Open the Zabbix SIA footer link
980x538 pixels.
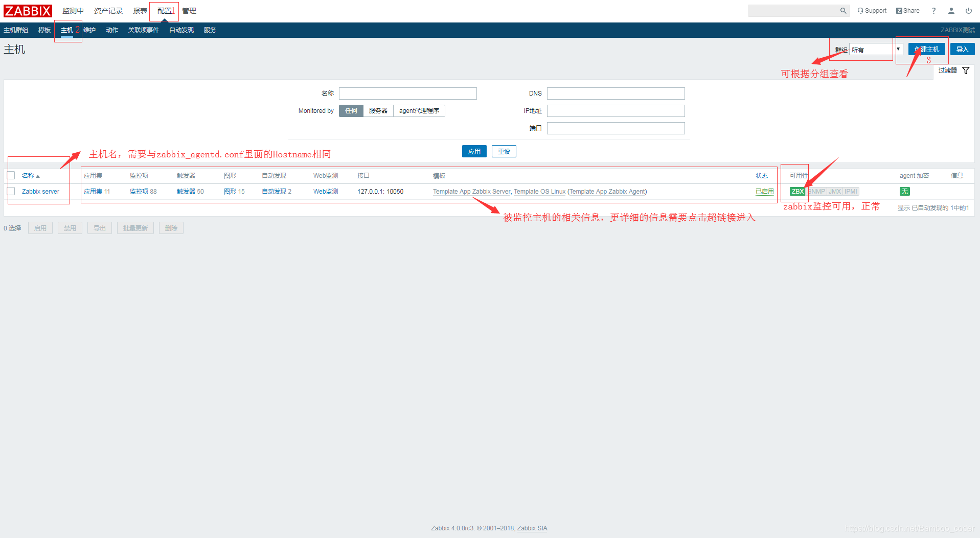pos(532,528)
